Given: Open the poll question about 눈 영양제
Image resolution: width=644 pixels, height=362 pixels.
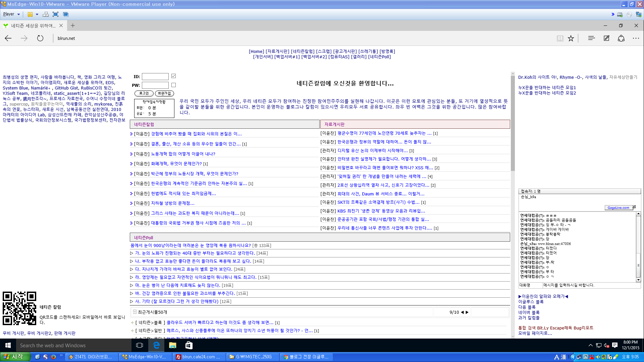Looking at the screenshot, I should click(x=191, y=245).
